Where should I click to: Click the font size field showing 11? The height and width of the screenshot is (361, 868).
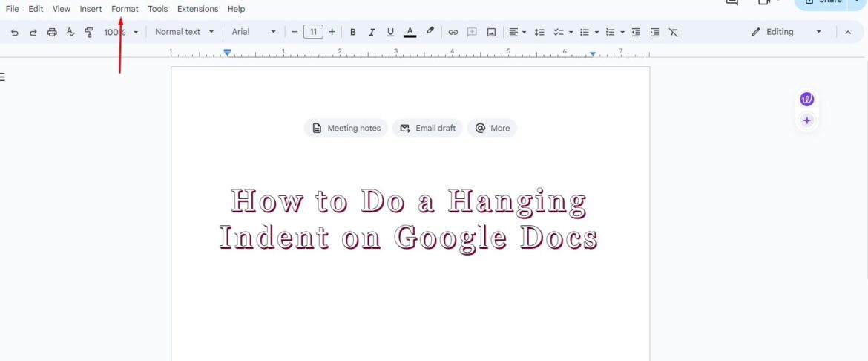tap(313, 32)
